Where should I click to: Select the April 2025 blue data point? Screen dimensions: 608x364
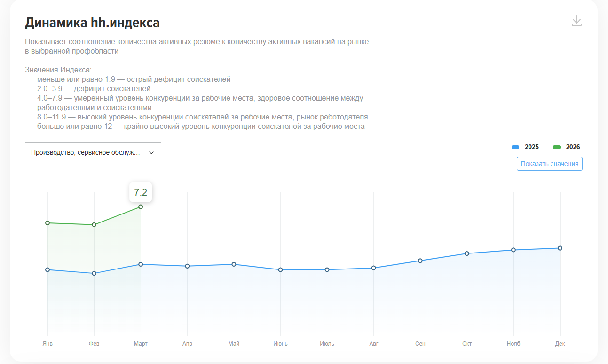pos(187,266)
